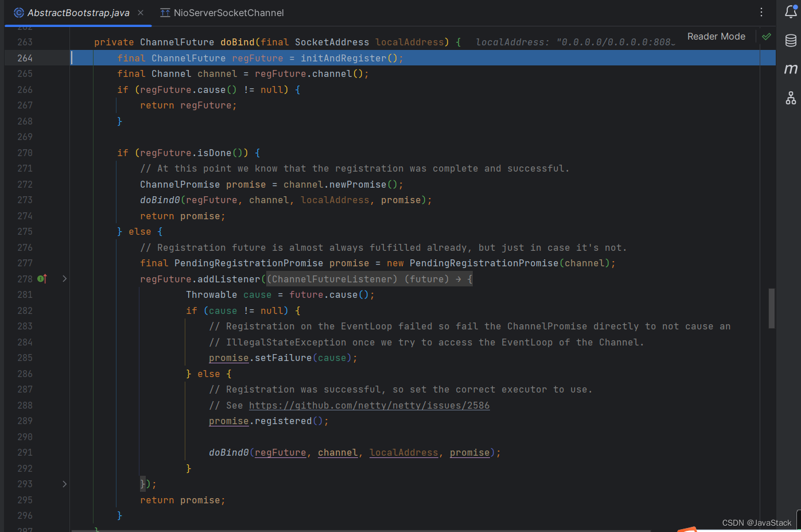Expand the folded ChannelFutureListener lambda text
The width and height of the screenshot is (801, 532).
pyautogui.click(x=370, y=279)
